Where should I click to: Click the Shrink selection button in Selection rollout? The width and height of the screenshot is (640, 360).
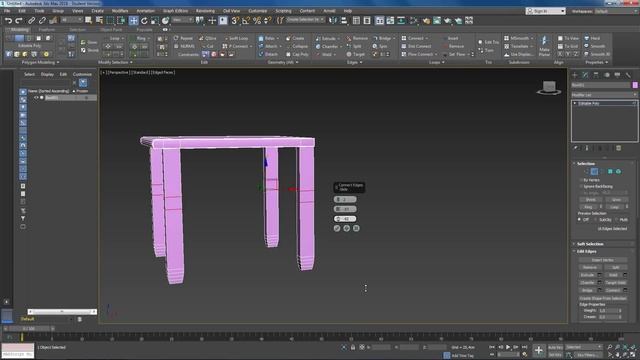pyautogui.click(x=591, y=200)
